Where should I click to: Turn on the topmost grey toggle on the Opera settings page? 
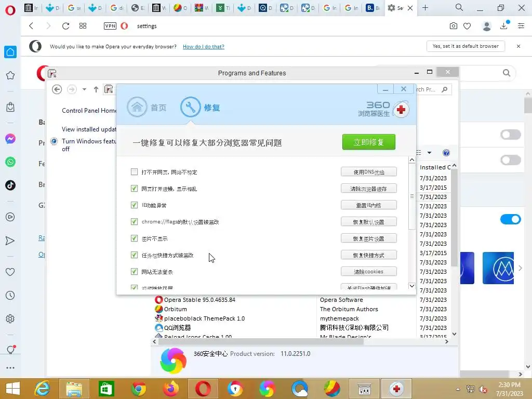pyautogui.click(x=511, y=135)
